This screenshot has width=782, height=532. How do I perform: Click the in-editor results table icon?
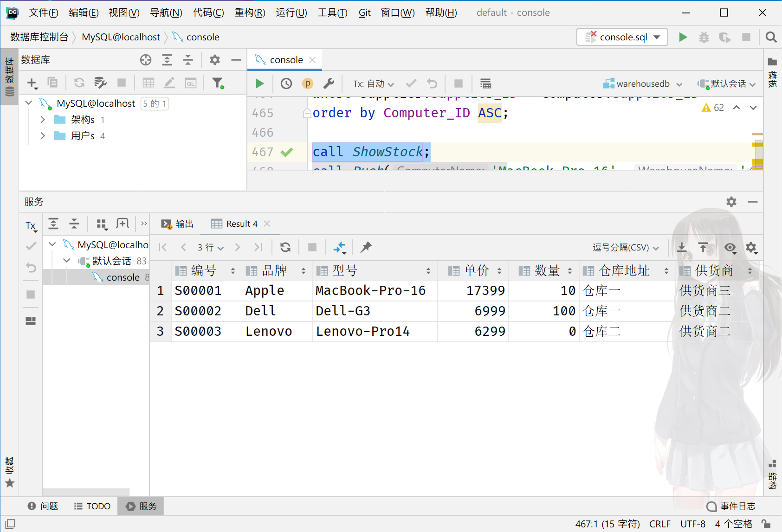pyautogui.click(x=485, y=83)
